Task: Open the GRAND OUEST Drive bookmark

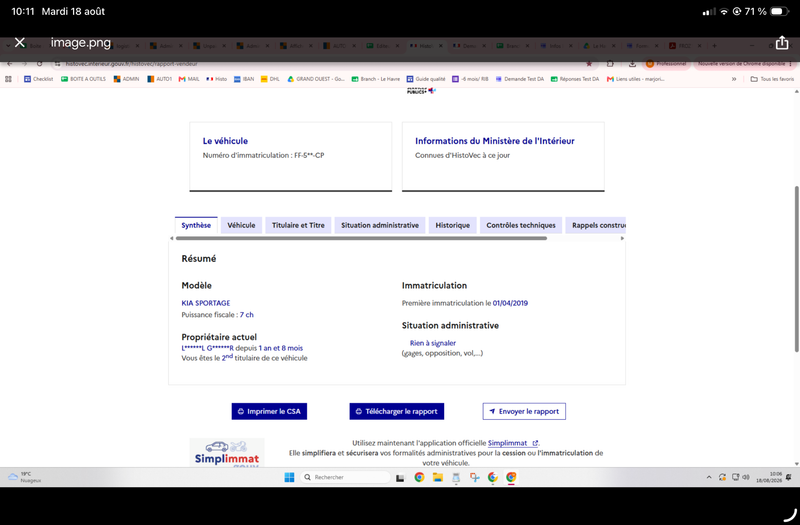Action: point(316,79)
